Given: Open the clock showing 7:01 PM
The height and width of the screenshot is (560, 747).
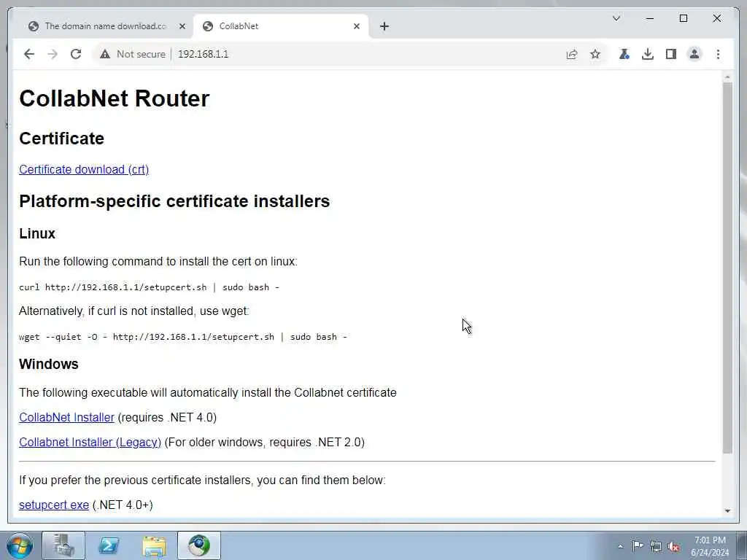Looking at the screenshot, I should [710, 546].
